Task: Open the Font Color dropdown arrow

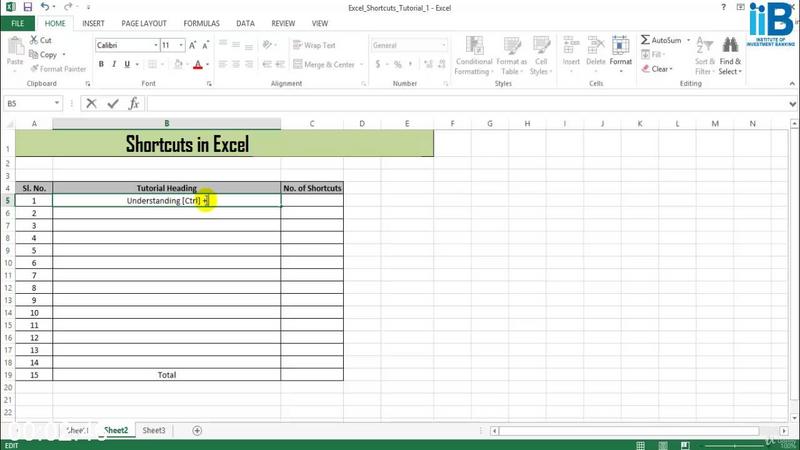Action: pyautogui.click(x=208, y=65)
